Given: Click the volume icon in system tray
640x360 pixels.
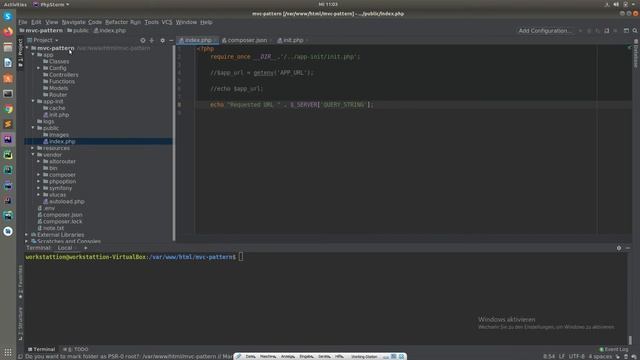Looking at the screenshot, I should (616, 4).
